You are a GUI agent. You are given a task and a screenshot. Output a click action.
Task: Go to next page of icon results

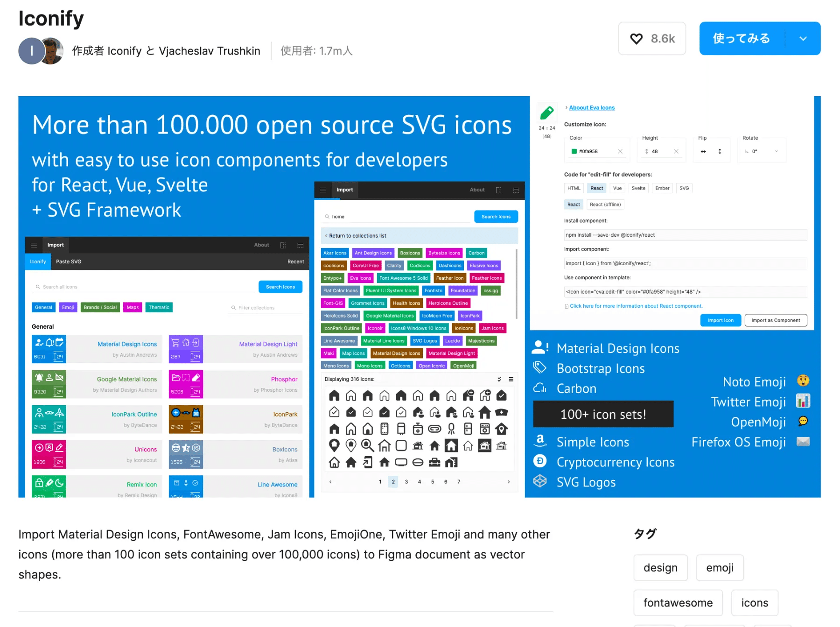pos(509,482)
